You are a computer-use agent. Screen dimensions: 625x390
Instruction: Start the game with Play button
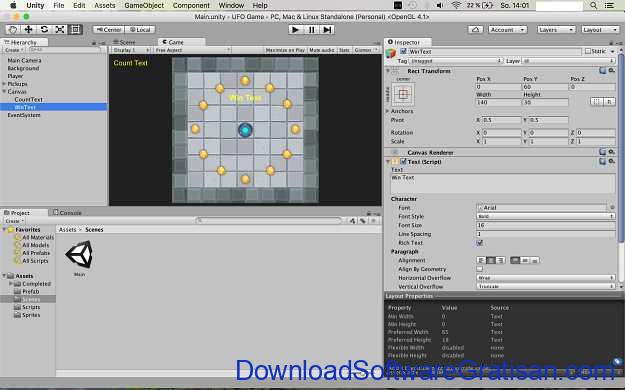[295, 30]
